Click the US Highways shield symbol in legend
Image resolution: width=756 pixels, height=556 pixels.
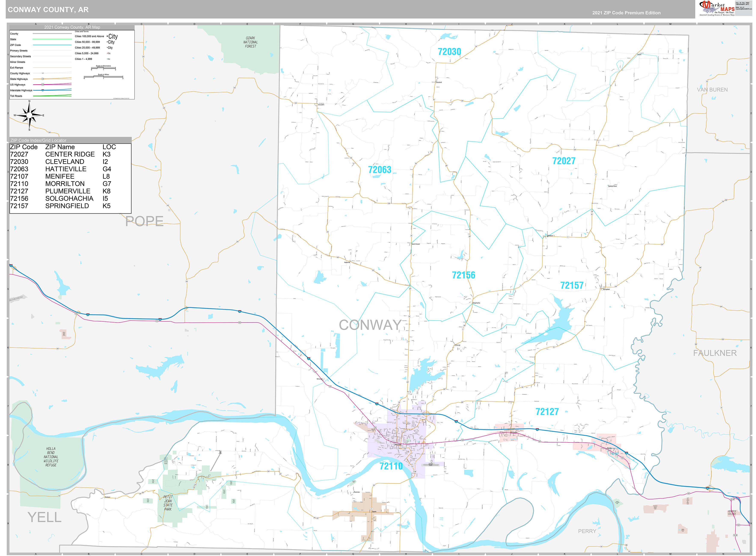[42, 85]
